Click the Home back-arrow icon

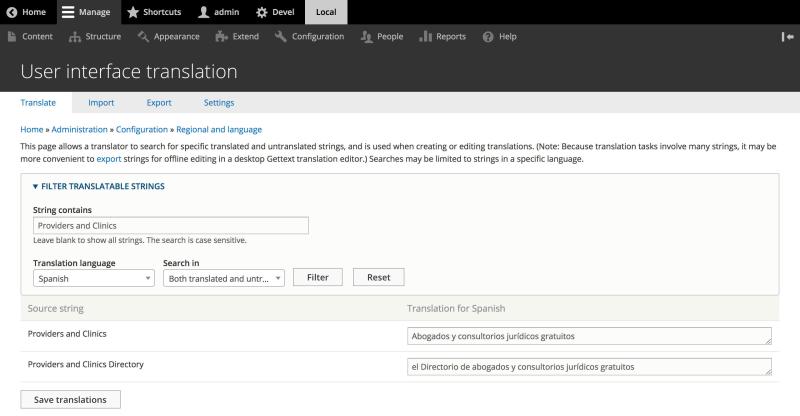pos(12,12)
